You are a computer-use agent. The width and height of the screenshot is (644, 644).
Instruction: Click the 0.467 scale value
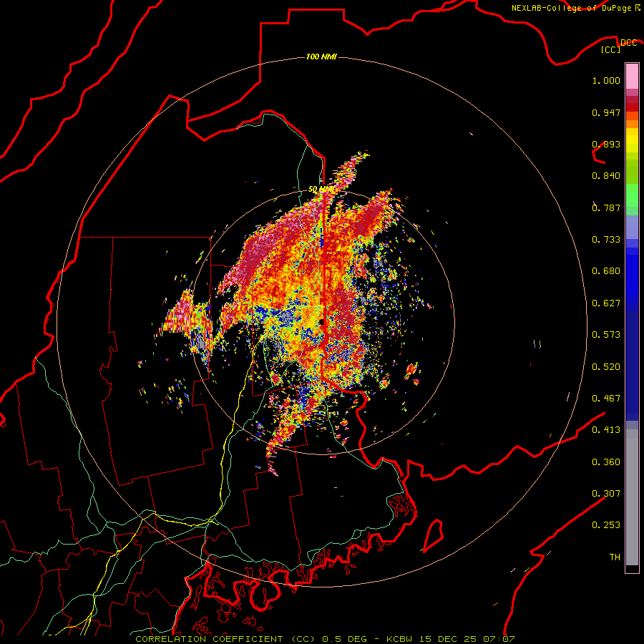606,399
